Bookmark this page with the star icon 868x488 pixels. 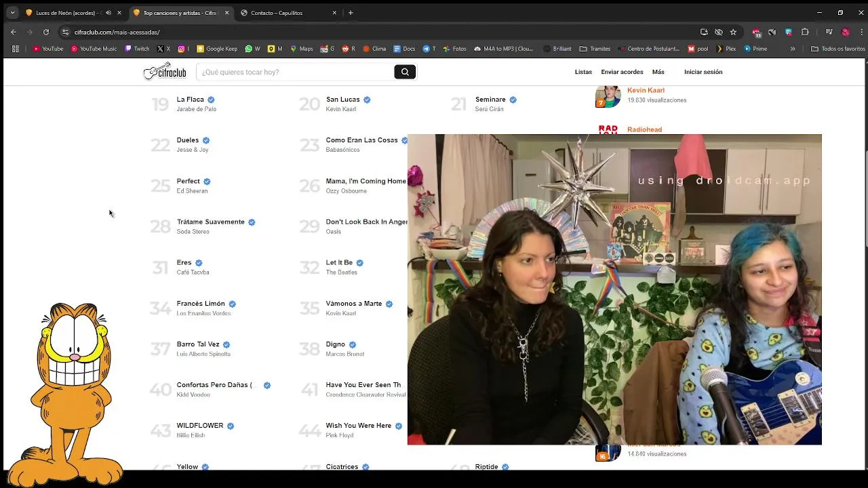(733, 32)
